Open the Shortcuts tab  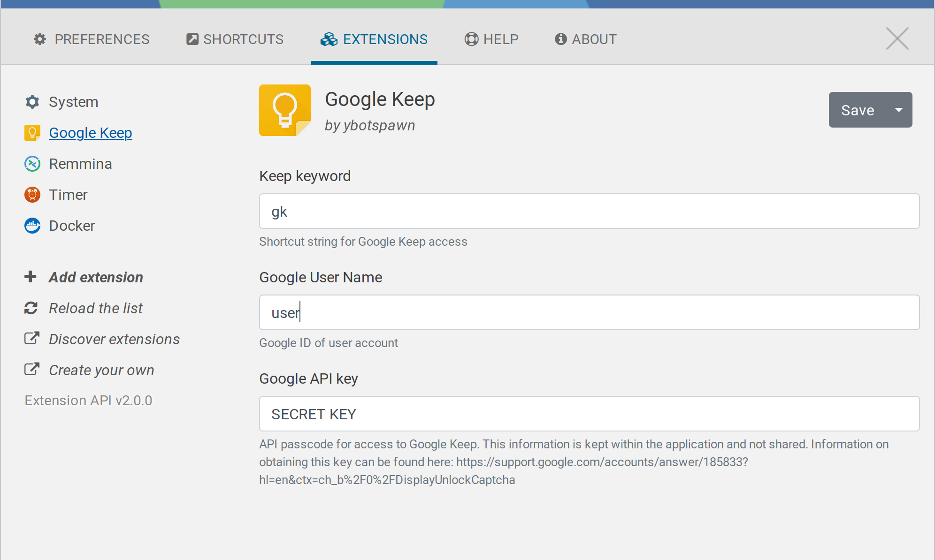pos(235,39)
